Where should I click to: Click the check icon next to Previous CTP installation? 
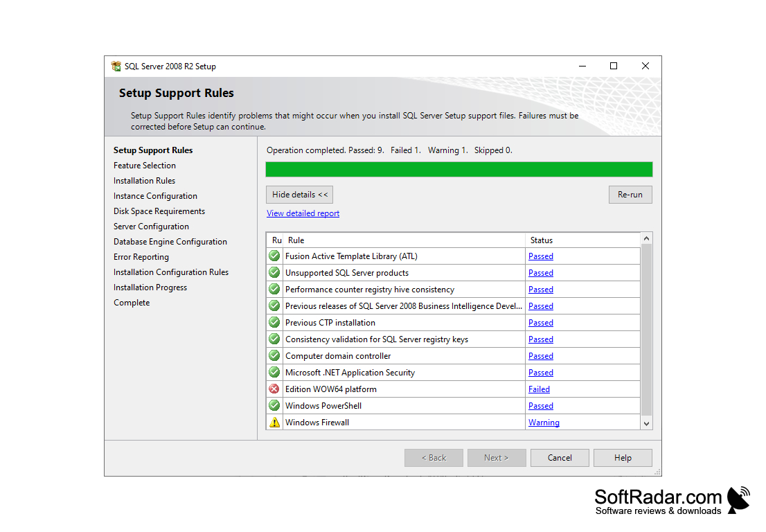274,322
